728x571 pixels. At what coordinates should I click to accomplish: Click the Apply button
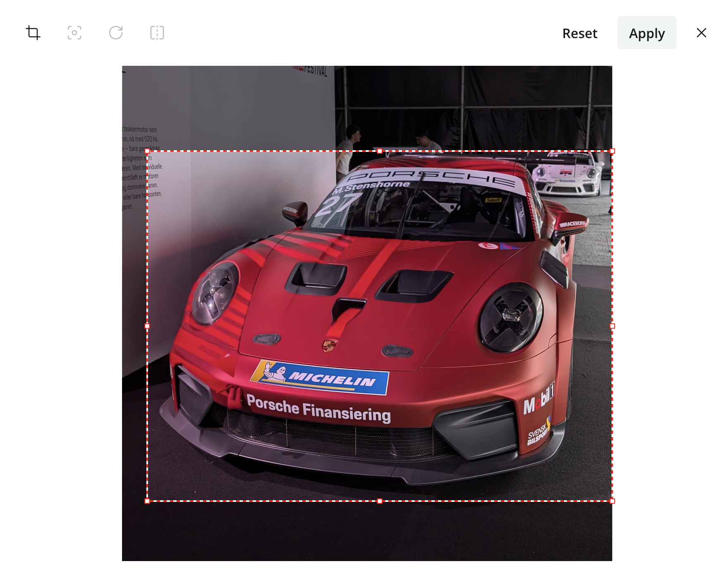[647, 33]
